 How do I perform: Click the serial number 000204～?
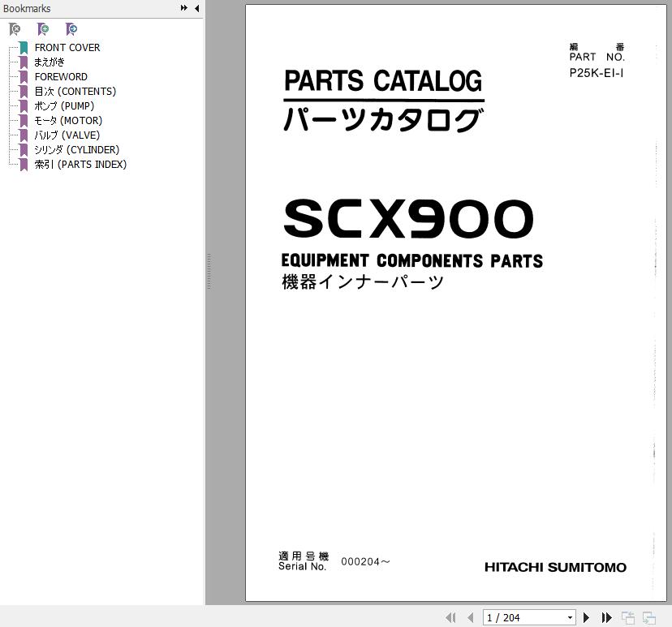[365, 561]
